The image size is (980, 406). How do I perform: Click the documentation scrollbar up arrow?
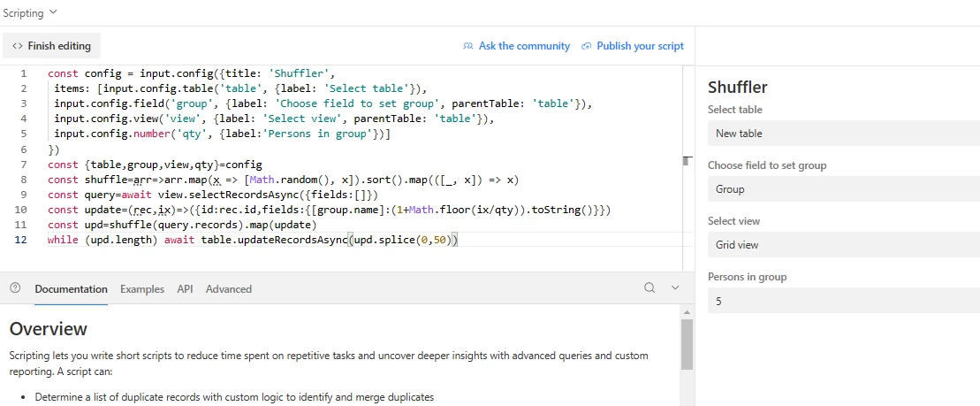coord(687,311)
